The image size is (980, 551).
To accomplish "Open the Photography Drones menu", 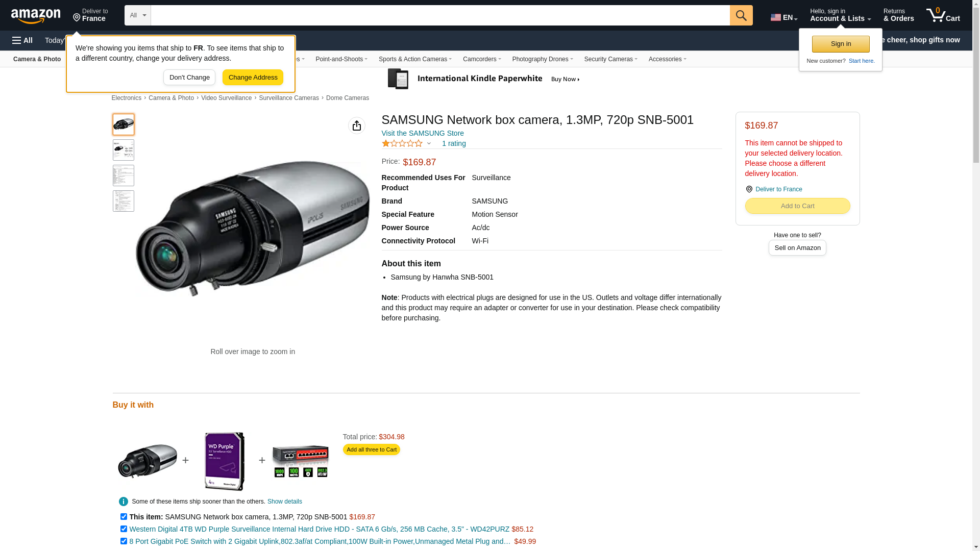I will point(542,59).
